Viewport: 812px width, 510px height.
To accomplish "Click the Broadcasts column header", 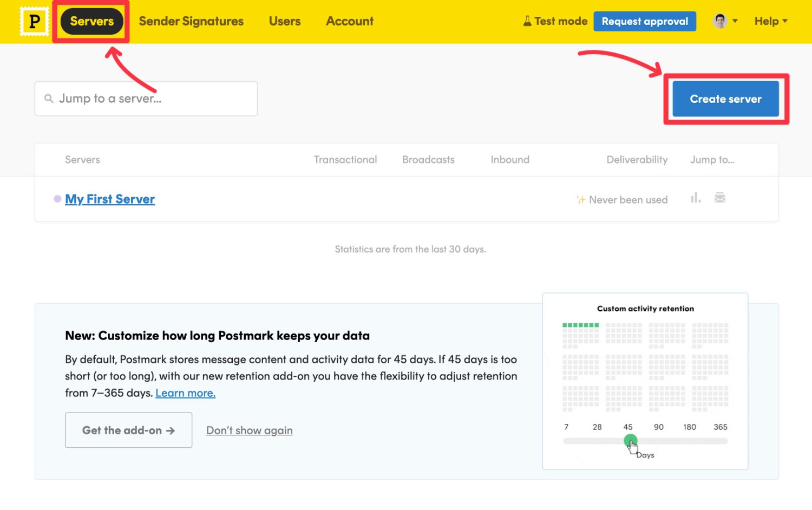I will click(x=428, y=160).
